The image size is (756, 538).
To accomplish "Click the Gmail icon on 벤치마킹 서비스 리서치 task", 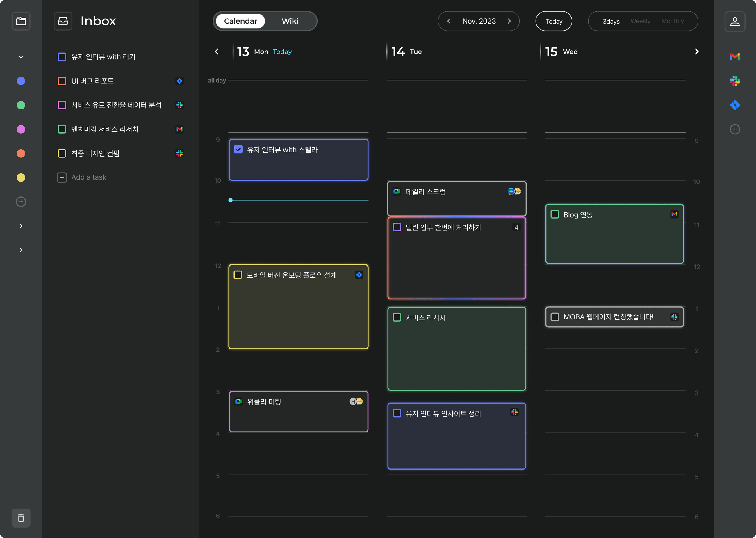I will (180, 129).
